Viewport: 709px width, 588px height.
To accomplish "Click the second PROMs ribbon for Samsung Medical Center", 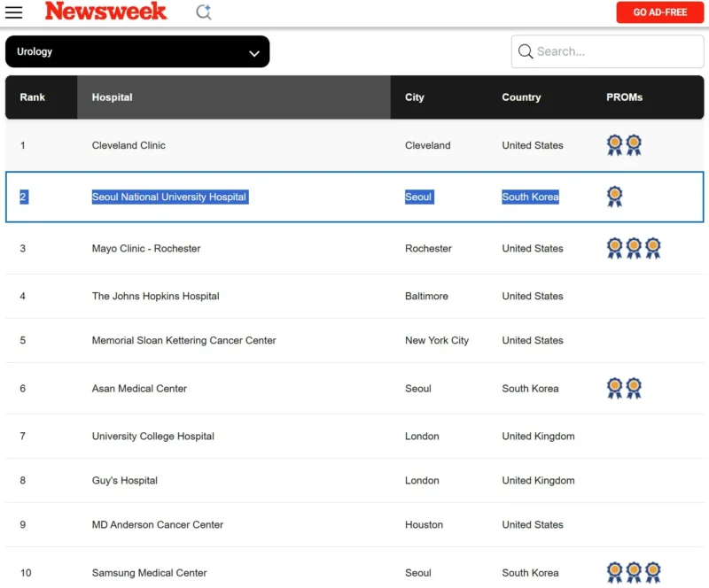I will (634, 573).
